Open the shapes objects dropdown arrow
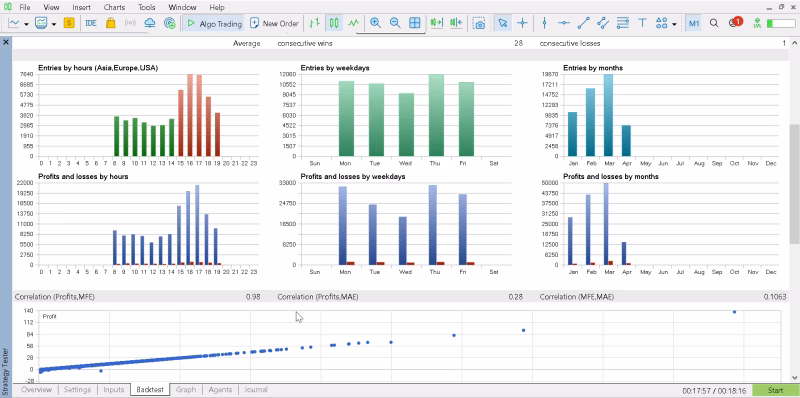This screenshot has height=398, width=800. [674, 23]
